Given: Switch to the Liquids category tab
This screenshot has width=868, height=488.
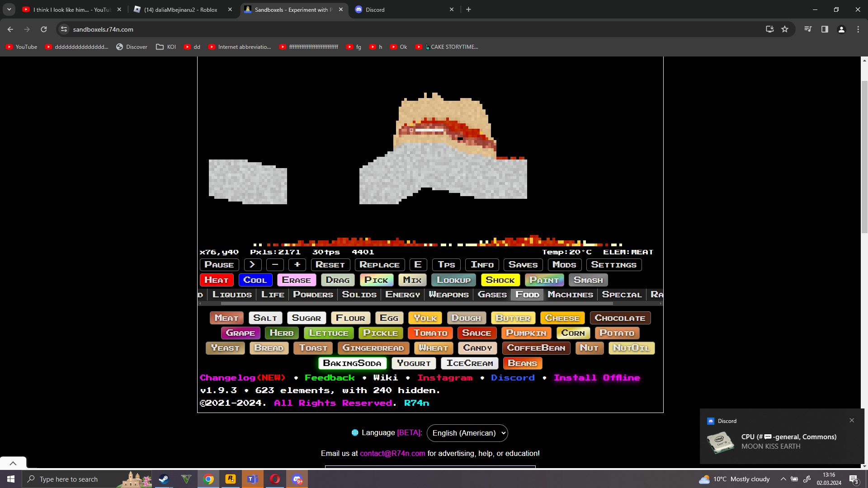Looking at the screenshot, I should click(x=232, y=295).
